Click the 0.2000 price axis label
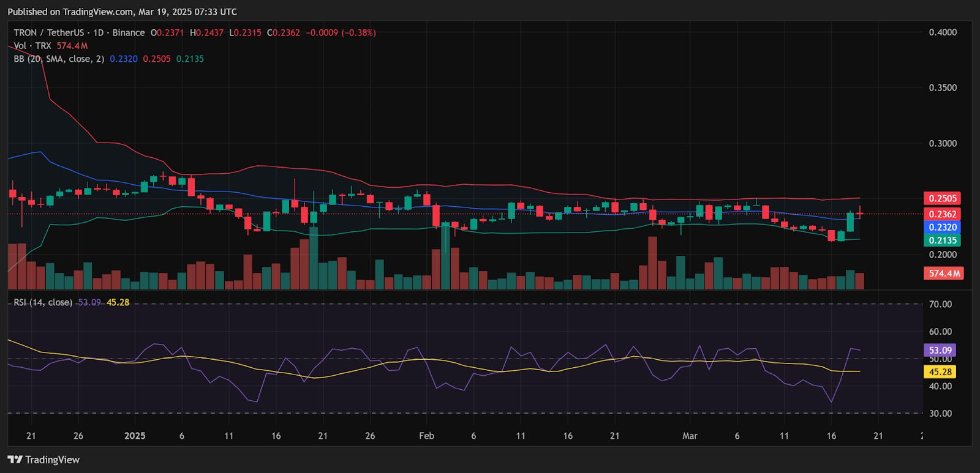 (x=943, y=255)
